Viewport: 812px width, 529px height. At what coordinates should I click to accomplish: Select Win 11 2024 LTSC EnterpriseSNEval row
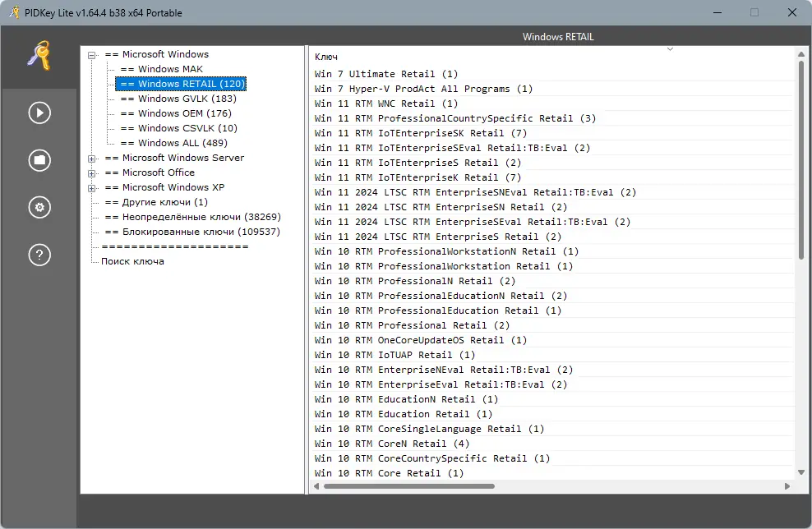tap(551, 192)
